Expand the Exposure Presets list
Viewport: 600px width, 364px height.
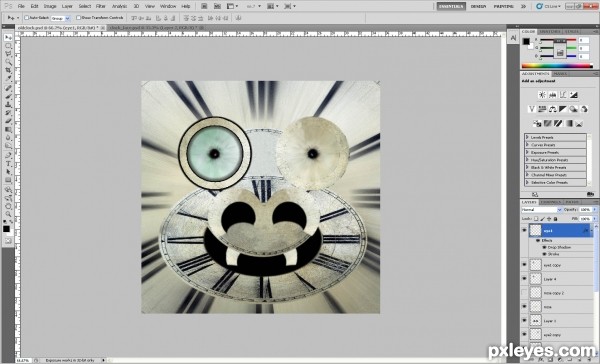point(527,152)
